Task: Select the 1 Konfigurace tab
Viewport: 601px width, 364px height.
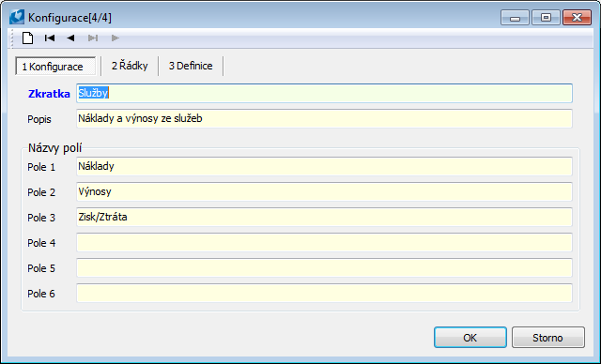Action: click(x=56, y=67)
